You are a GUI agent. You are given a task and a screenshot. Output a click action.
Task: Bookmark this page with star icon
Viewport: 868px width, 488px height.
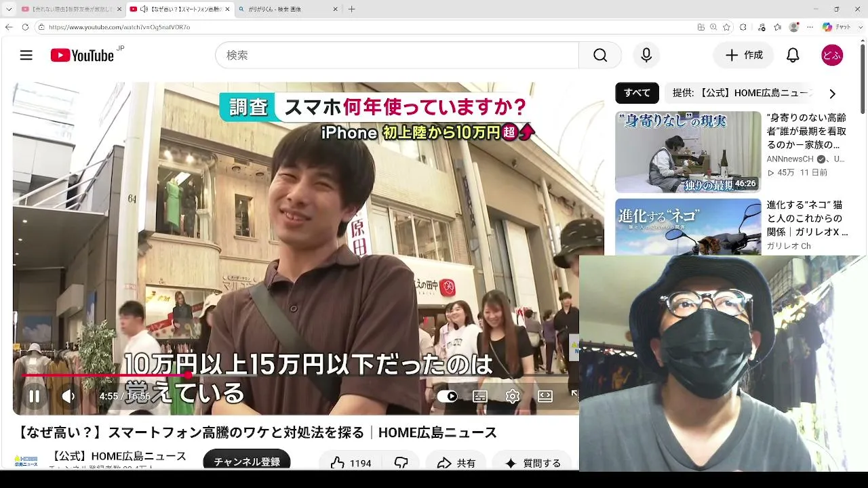point(726,27)
